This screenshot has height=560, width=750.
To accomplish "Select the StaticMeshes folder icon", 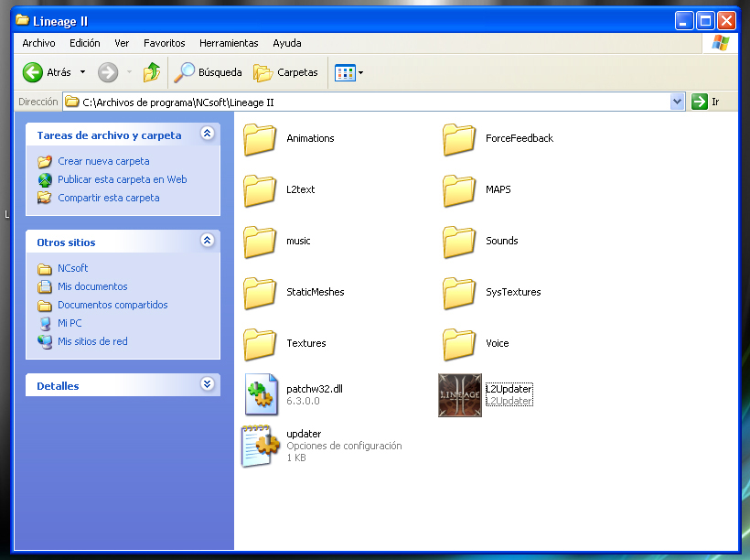I will point(260,293).
